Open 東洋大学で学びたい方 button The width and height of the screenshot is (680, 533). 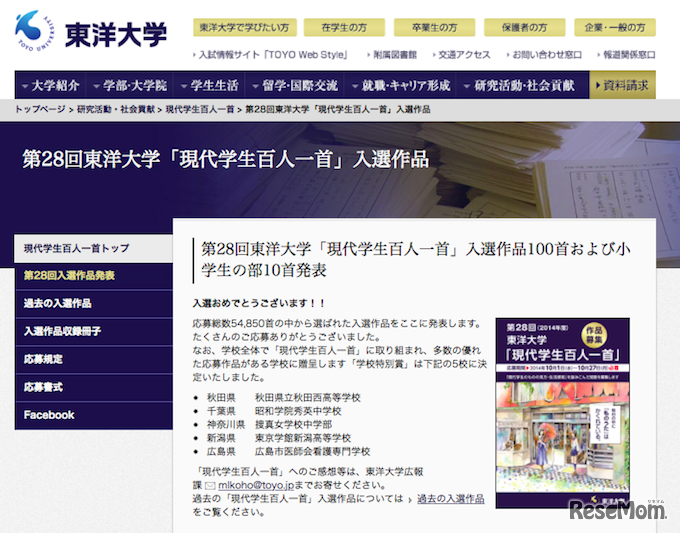coord(245,28)
